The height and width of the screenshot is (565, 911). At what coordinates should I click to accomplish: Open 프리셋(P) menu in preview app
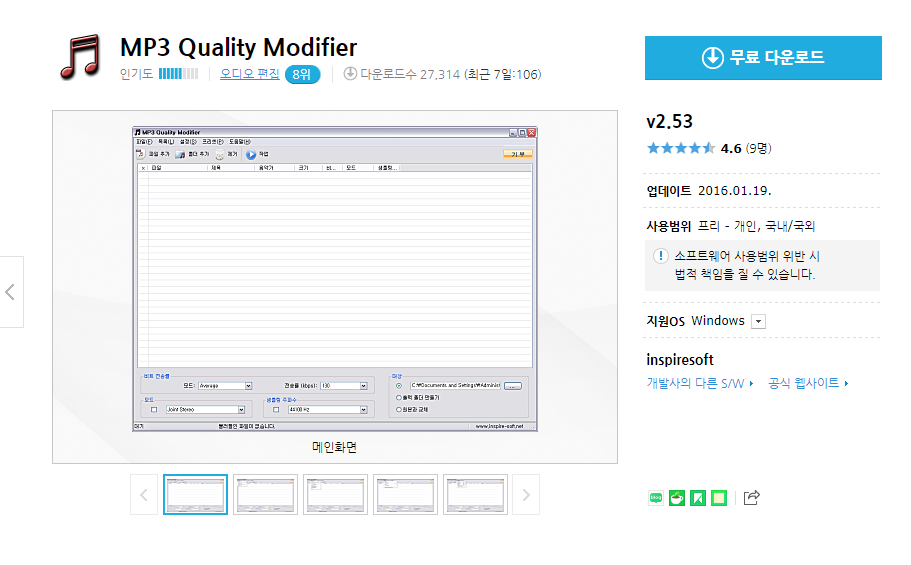click(213, 142)
